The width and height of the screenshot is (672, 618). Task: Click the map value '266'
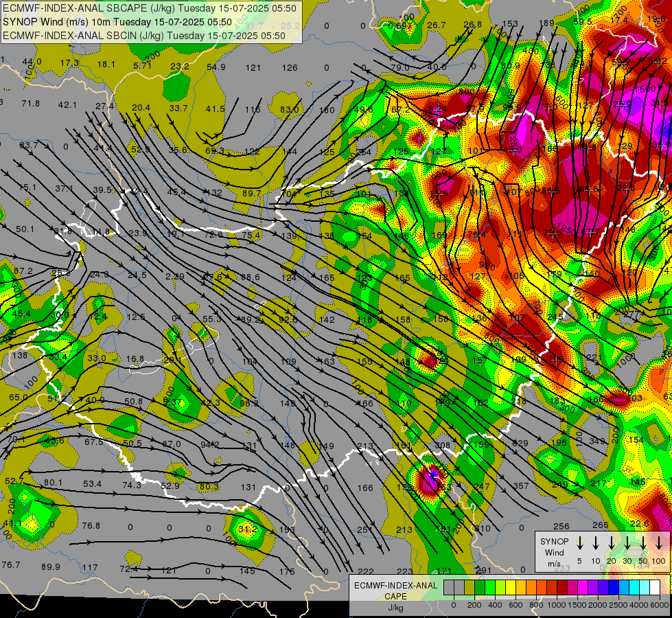(x=601, y=525)
